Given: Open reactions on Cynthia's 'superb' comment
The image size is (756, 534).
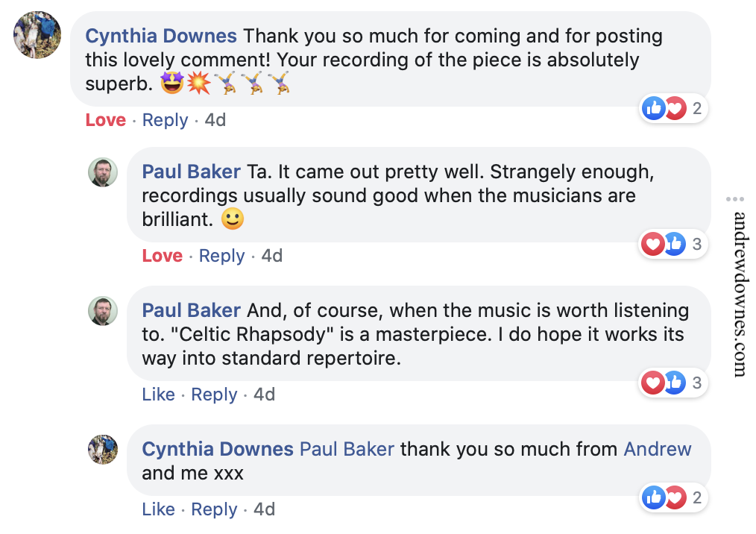Looking at the screenshot, I should [x=672, y=109].
